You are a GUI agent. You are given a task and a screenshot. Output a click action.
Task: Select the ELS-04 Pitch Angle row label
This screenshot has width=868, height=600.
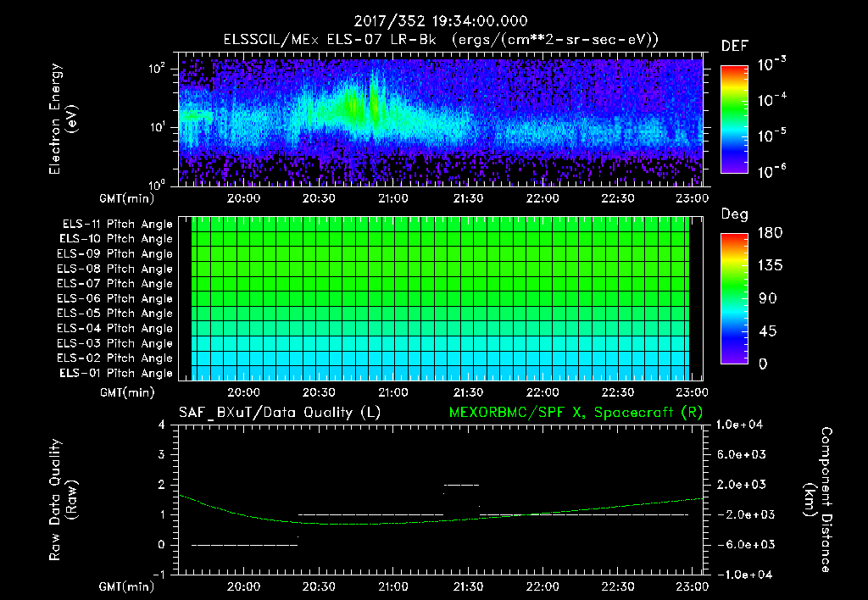tap(115, 328)
